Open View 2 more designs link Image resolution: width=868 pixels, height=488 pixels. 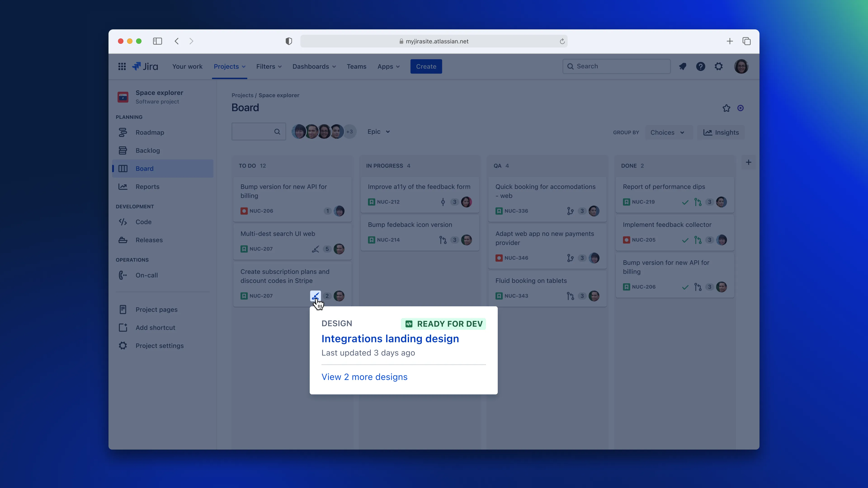click(x=364, y=377)
